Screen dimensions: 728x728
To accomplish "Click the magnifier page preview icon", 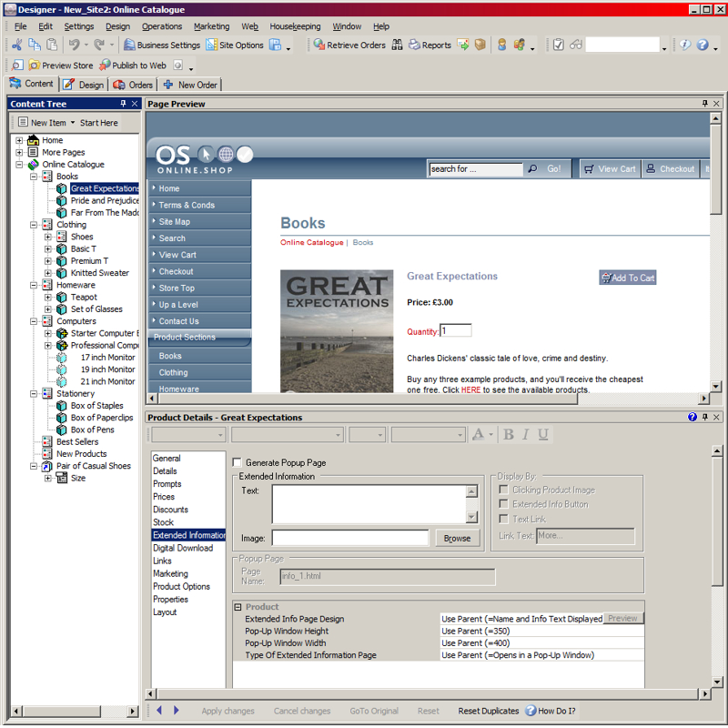I will tap(17, 65).
